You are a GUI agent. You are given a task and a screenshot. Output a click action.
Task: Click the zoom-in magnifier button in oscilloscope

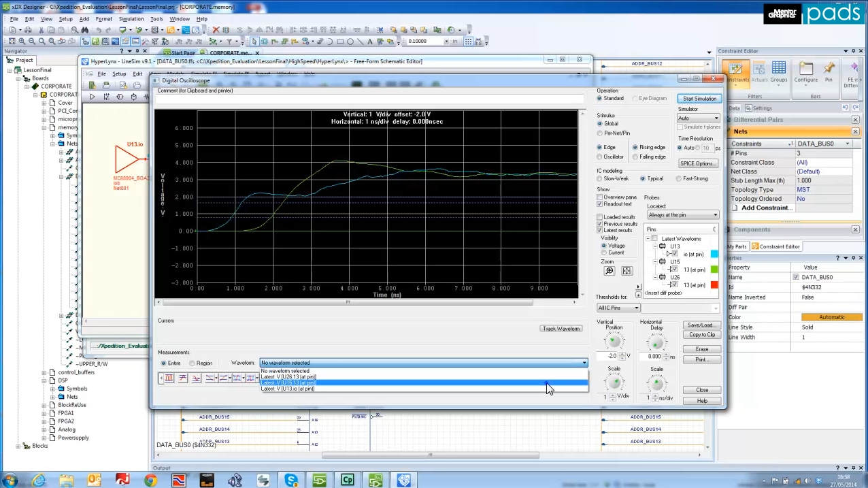coord(609,271)
